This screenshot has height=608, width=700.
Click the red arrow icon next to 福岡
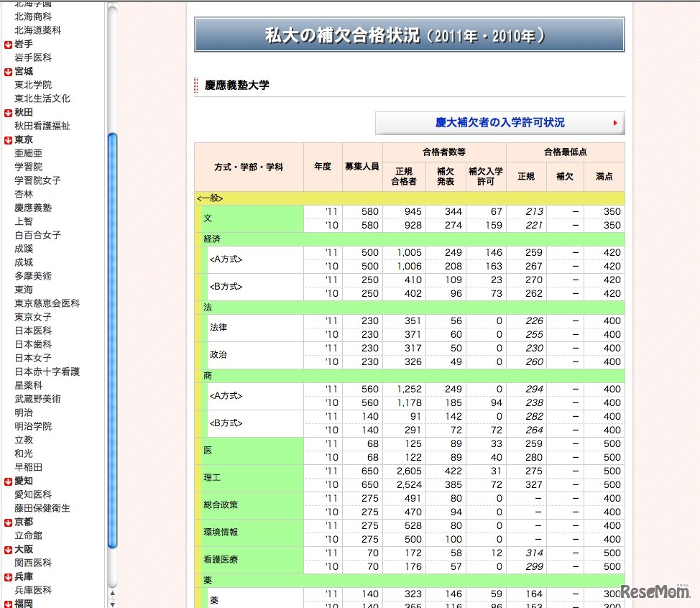click(x=9, y=604)
